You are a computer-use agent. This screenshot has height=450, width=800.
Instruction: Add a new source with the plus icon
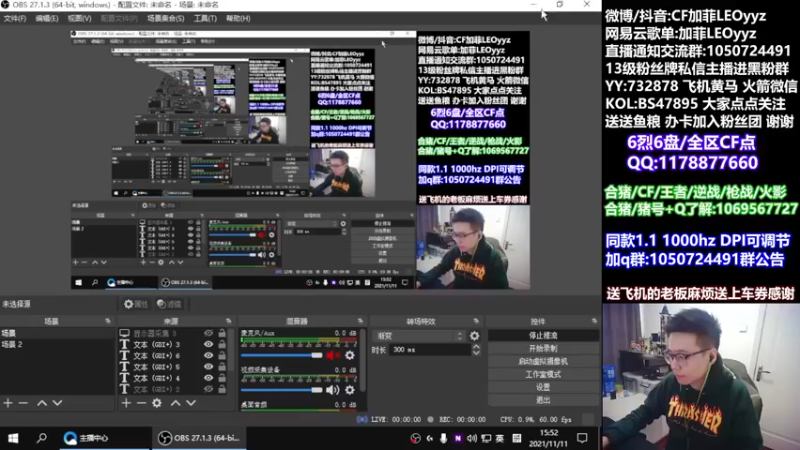coord(126,403)
